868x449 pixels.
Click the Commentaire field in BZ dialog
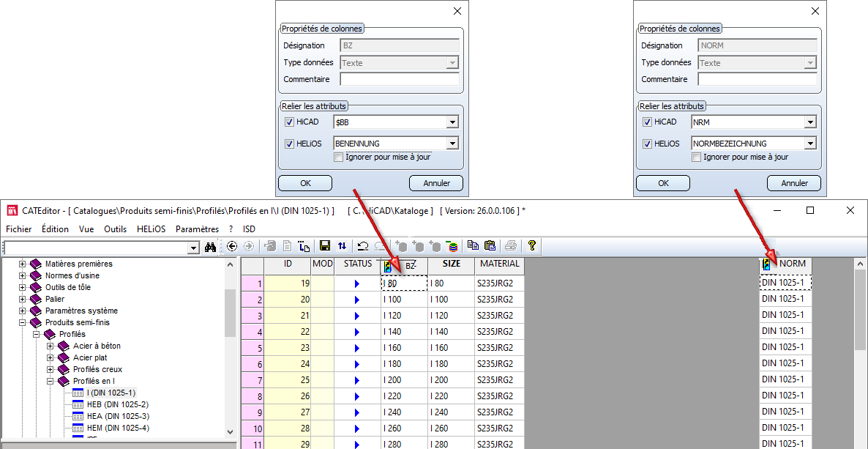click(x=399, y=79)
